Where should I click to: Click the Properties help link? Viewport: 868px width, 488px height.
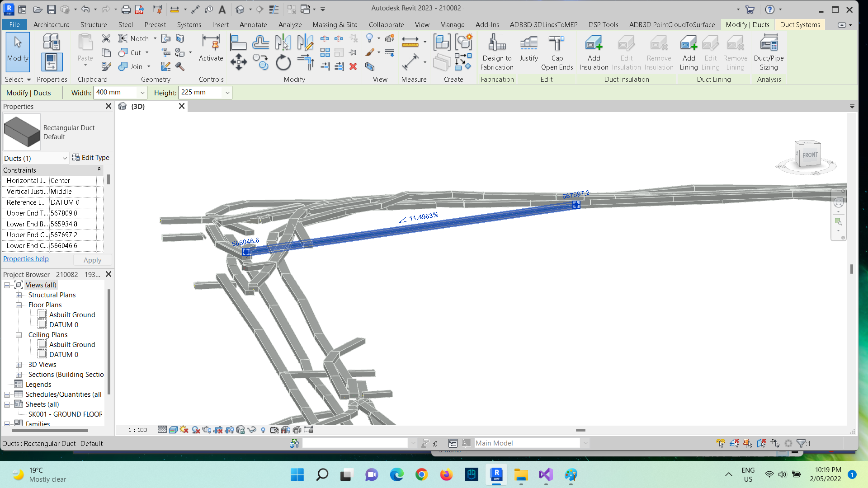26,259
